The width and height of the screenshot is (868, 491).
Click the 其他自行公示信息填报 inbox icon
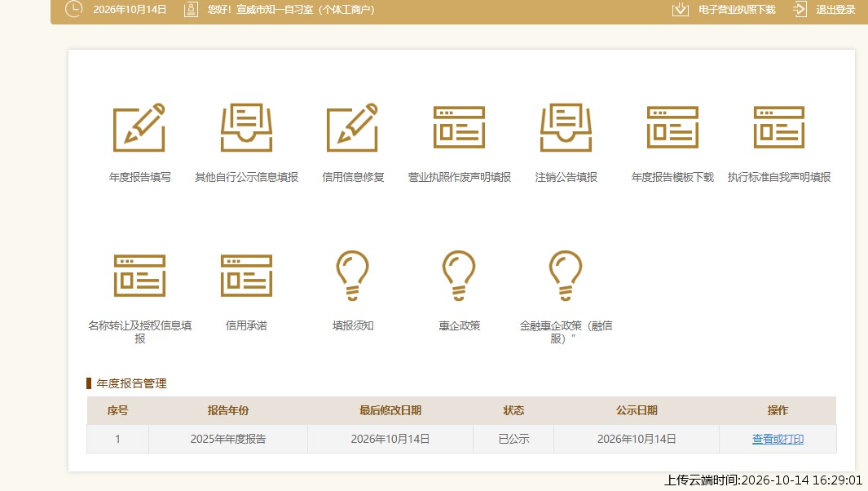click(246, 127)
